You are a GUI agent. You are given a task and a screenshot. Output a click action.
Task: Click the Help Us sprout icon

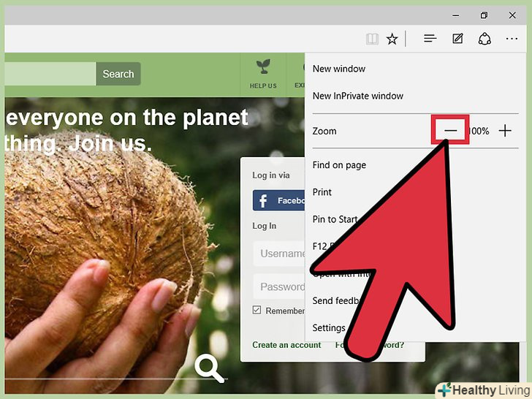[x=263, y=66]
